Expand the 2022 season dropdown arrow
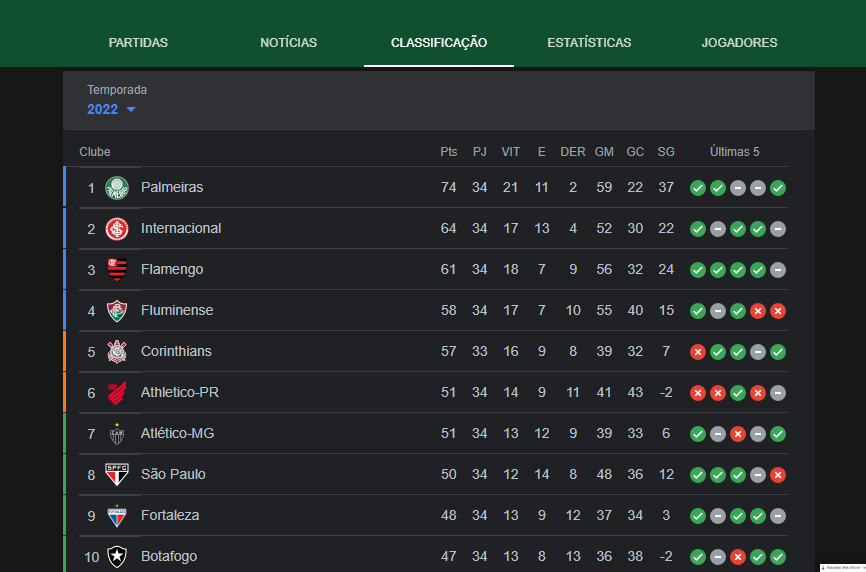Image resolution: width=866 pixels, height=572 pixels. coord(131,109)
